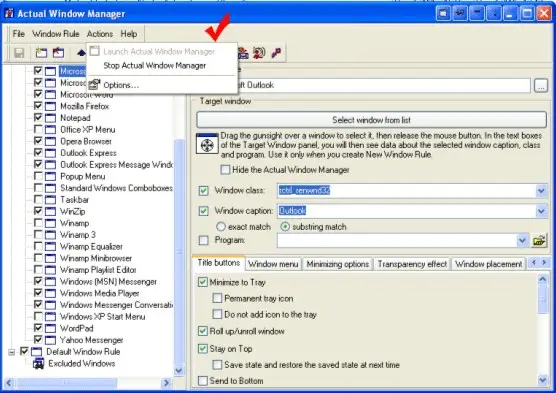
Task: Click the window icon next to Notepad
Action: pyautogui.click(x=50, y=118)
